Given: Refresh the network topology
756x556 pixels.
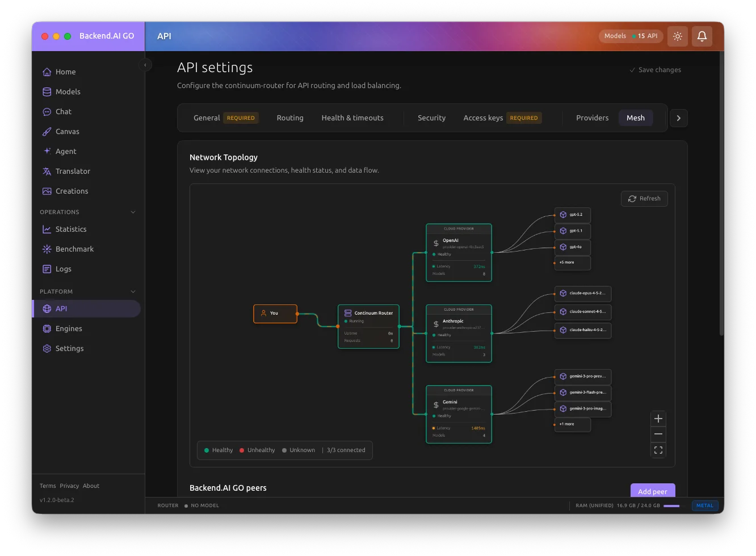Looking at the screenshot, I should point(644,198).
